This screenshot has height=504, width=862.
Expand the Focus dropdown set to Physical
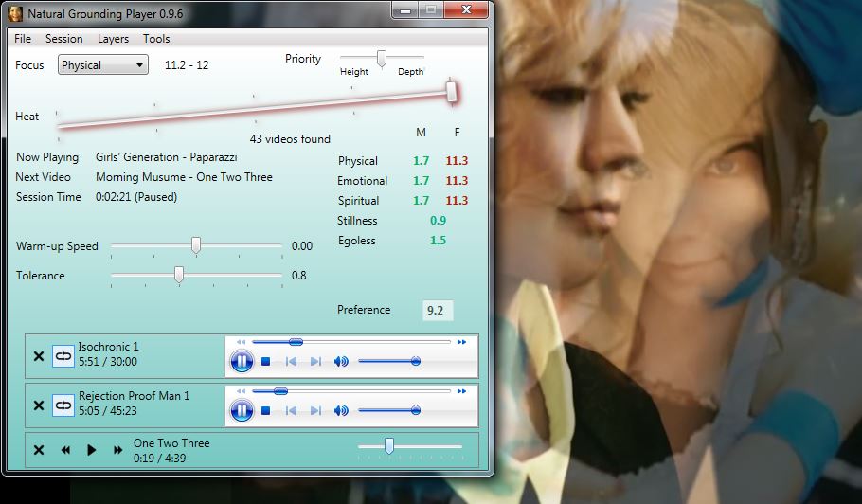[x=103, y=65]
